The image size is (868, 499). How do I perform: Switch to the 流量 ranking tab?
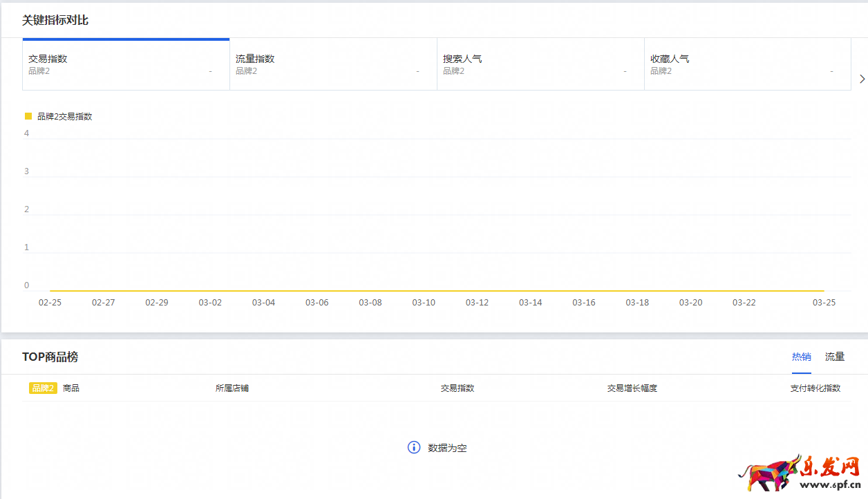pyautogui.click(x=834, y=357)
